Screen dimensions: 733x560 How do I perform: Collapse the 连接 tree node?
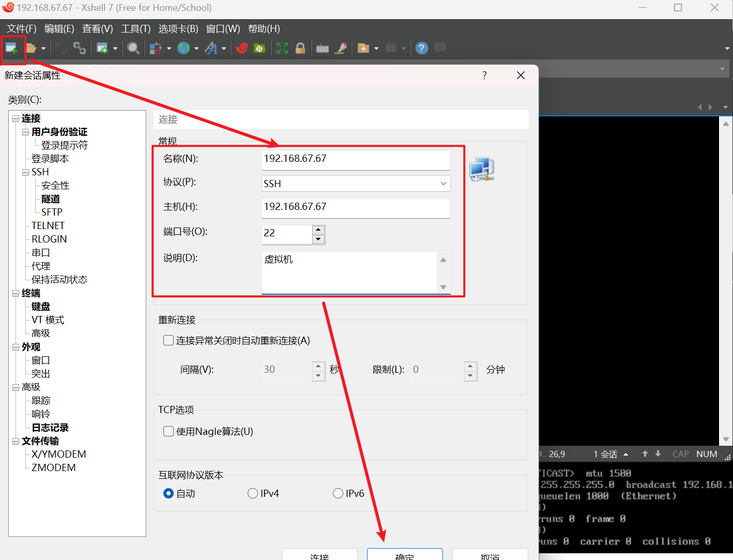[16, 118]
